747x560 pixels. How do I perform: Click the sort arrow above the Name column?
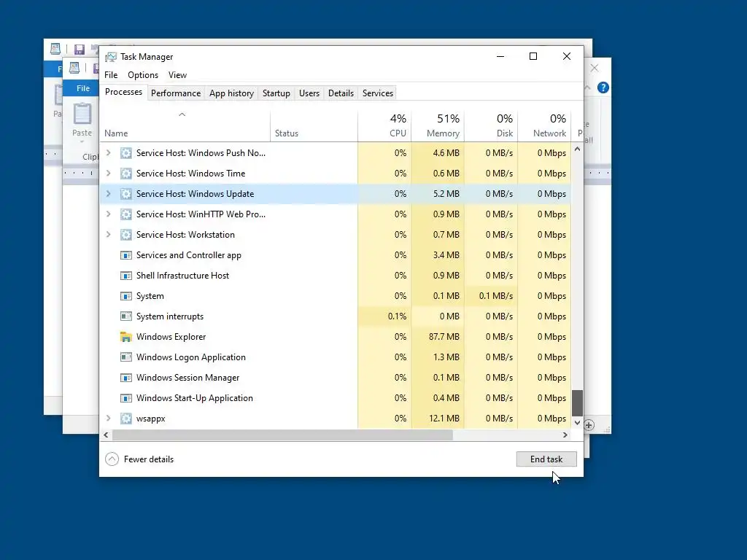(x=182, y=114)
